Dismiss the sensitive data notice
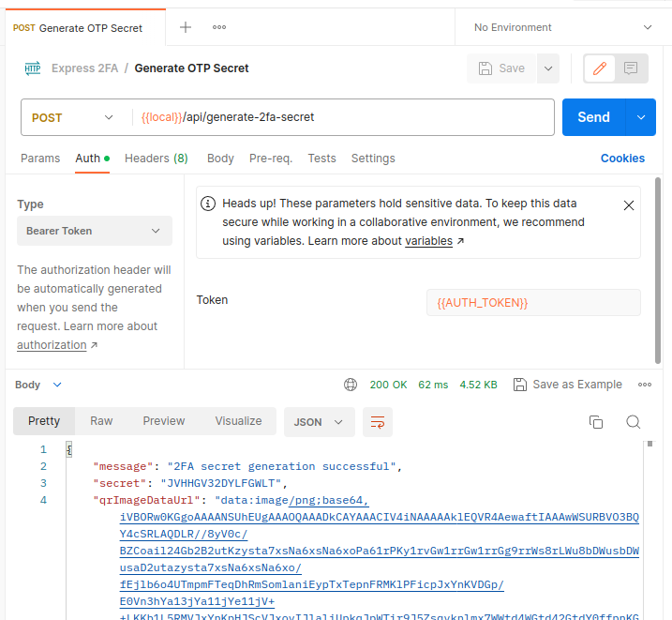 pyautogui.click(x=629, y=205)
